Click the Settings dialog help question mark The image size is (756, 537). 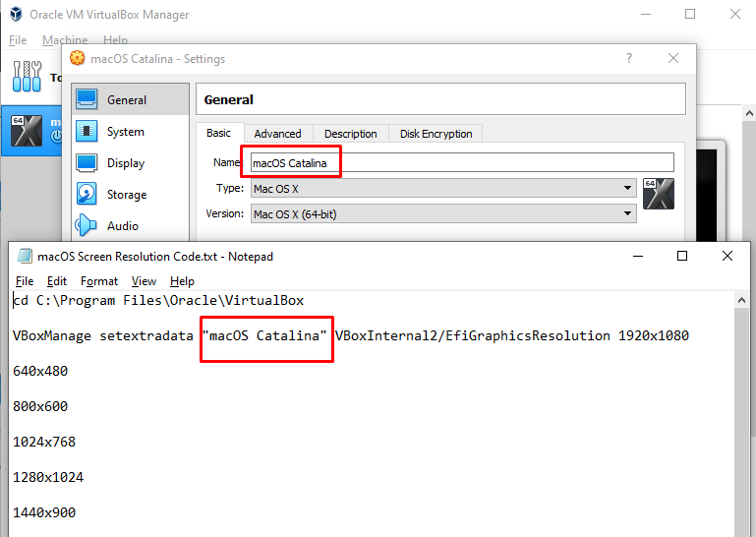pyautogui.click(x=629, y=58)
